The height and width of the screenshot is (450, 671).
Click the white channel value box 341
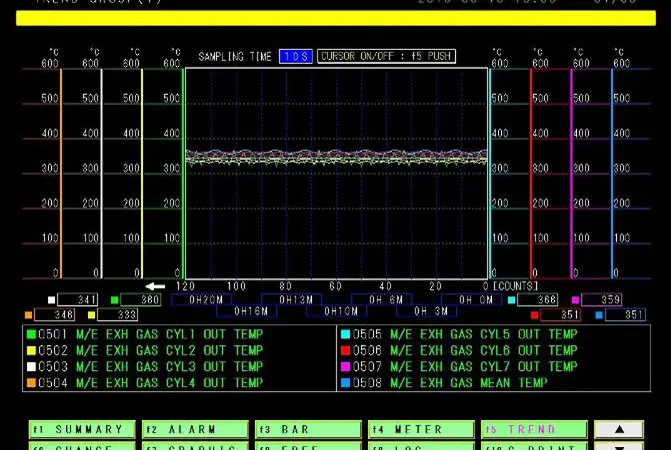pyautogui.click(x=77, y=299)
